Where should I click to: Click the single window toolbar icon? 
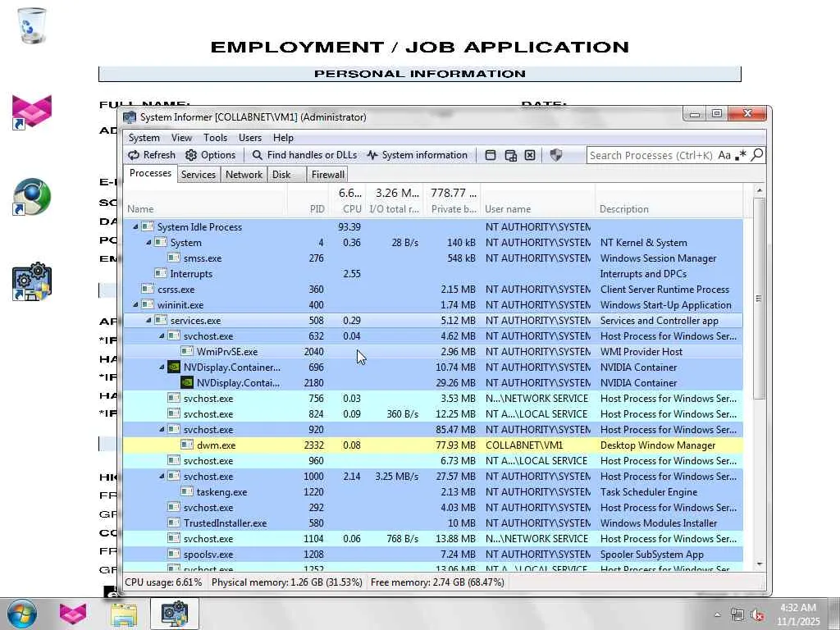(x=491, y=155)
